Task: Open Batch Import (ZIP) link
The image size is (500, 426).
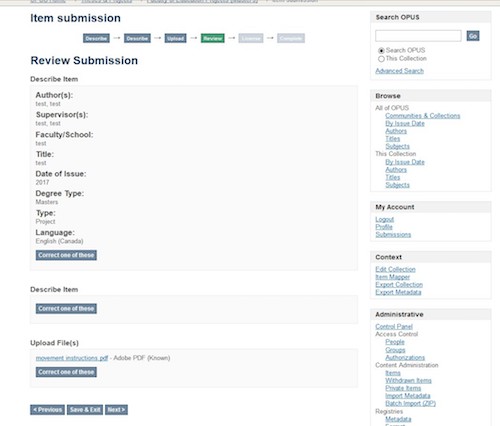Action: coord(410,403)
